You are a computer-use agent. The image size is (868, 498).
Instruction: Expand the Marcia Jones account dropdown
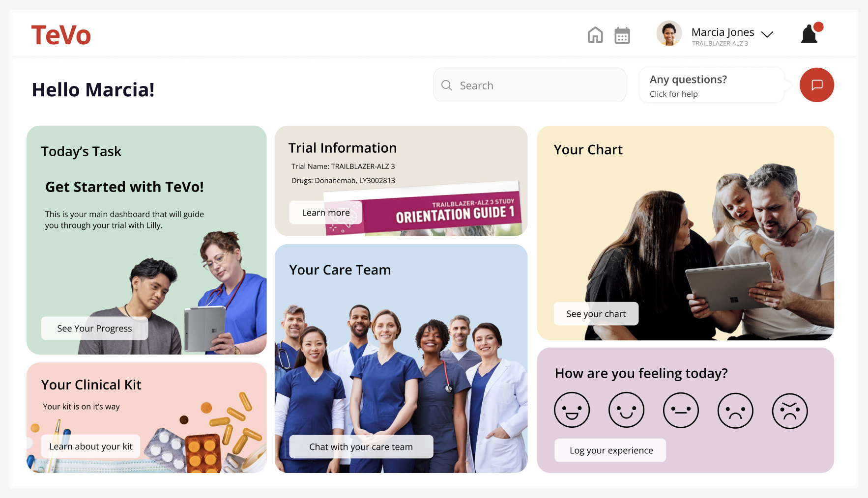[x=767, y=34]
